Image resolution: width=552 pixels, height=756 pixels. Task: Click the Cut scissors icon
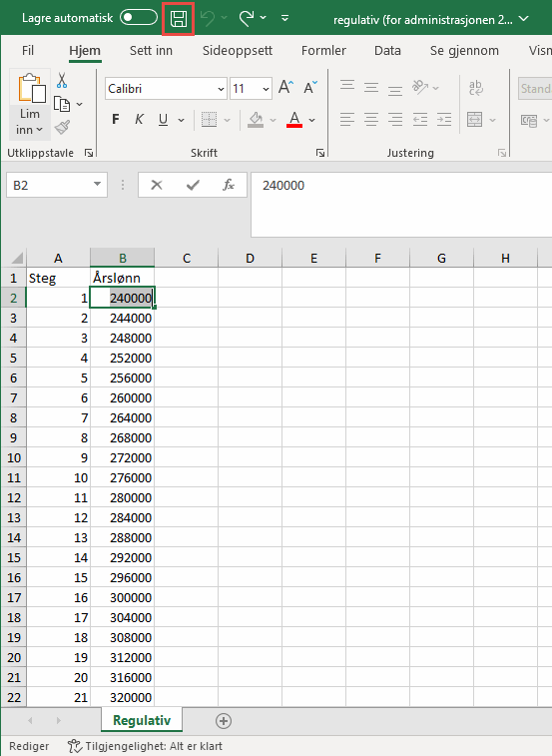pyautogui.click(x=62, y=81)
